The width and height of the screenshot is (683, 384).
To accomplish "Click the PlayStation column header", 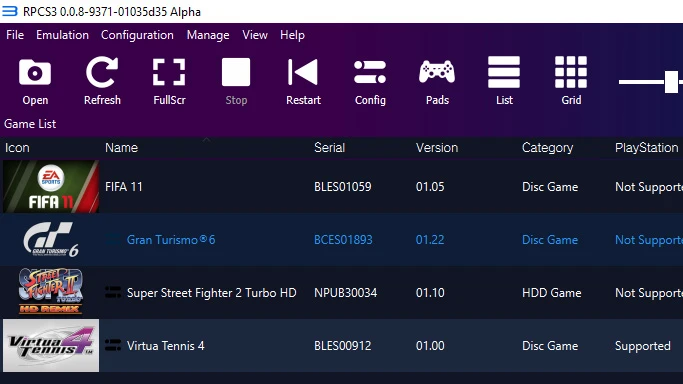I will click(x=646, y=148).
